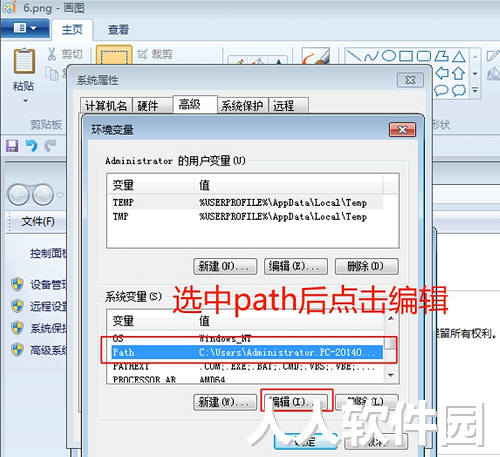Select the oval callout shape
Viewport: 500px width, 457px height.
(x=441, y=90)
